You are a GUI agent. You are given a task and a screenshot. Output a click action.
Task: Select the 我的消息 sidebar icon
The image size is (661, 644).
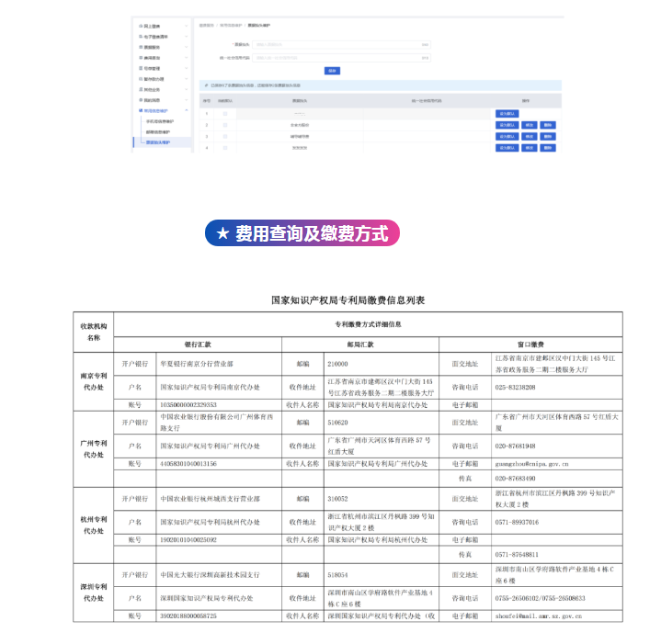coord(141,100)
